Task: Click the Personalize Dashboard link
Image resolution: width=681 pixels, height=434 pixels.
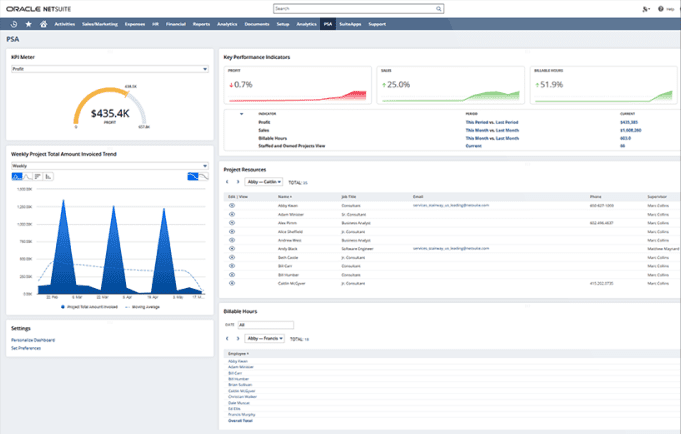Action: tap(34, 341)
